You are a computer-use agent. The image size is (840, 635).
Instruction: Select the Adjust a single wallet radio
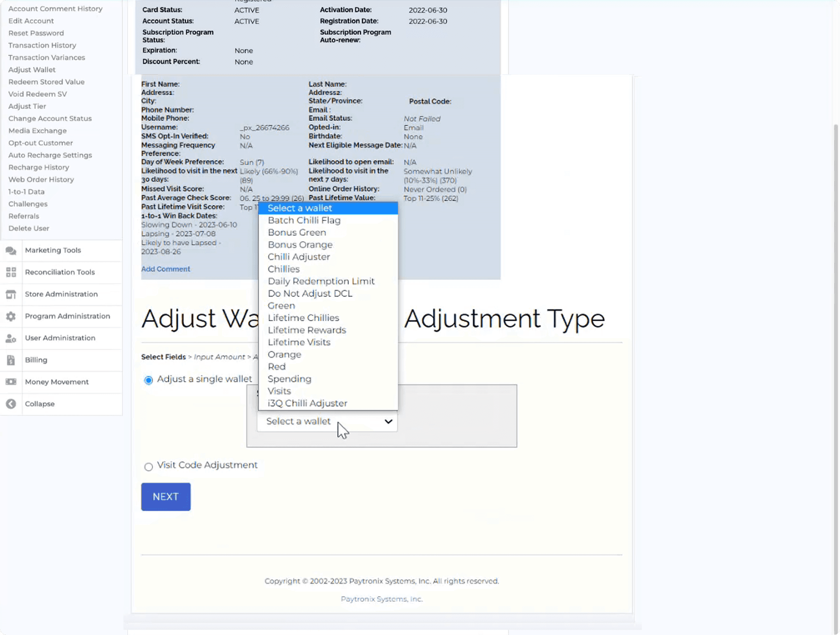coord(148,380)
